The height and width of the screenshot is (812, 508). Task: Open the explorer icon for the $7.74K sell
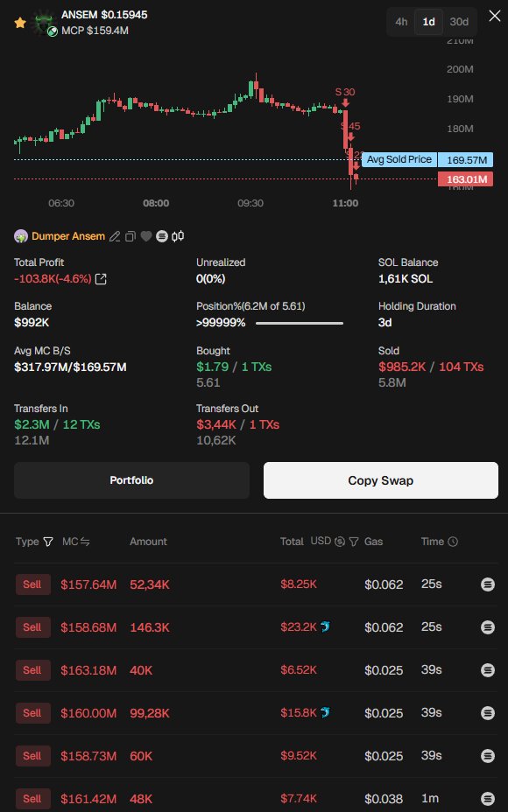point(488,799)
